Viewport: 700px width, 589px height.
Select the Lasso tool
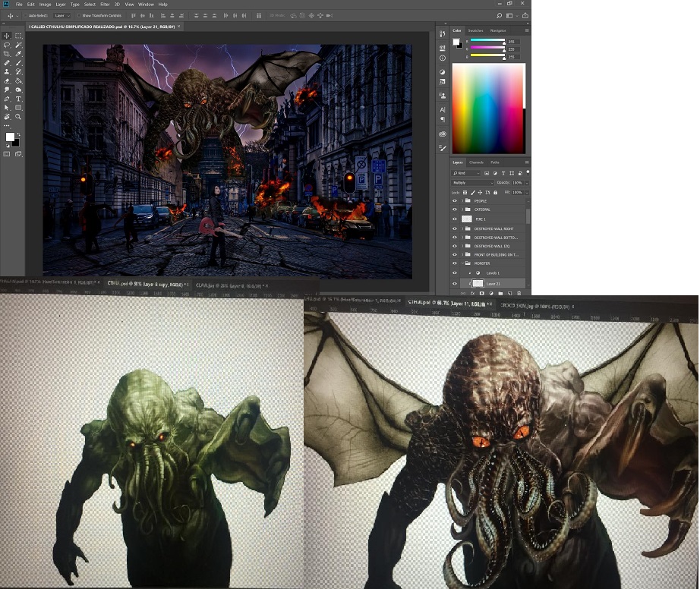7,45
